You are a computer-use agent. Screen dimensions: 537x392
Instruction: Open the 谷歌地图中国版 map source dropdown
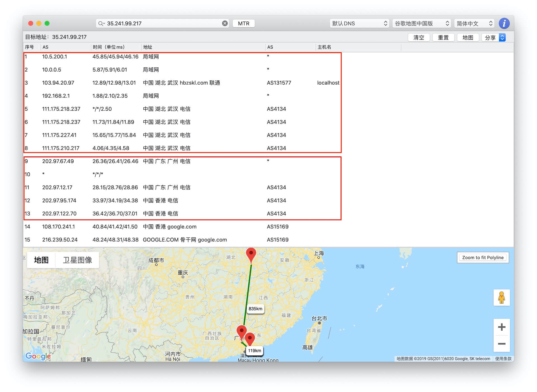coord(422,23)
